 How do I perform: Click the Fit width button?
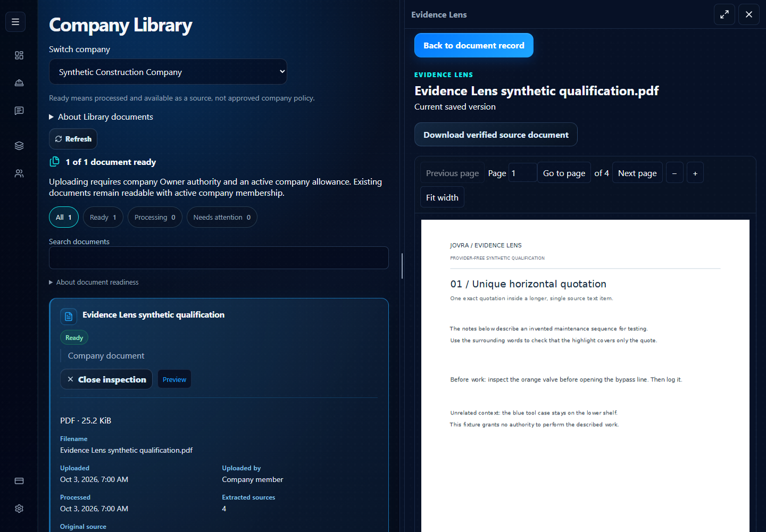[442, 197]
